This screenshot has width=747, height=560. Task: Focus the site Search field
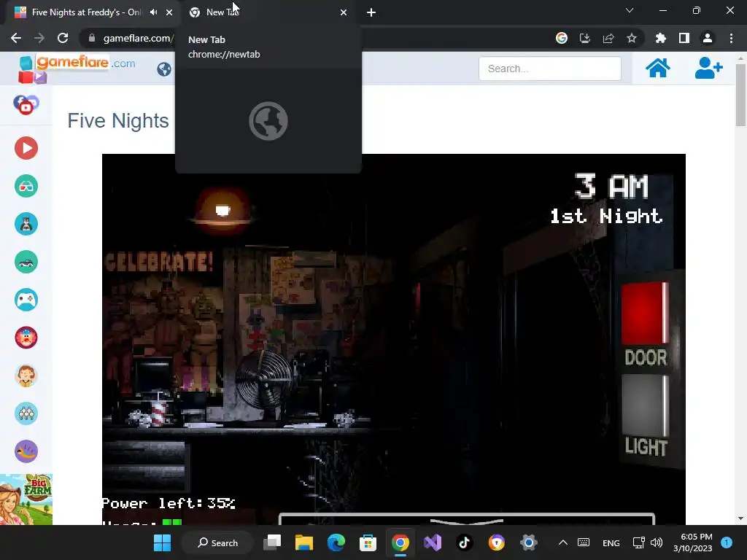550,69
